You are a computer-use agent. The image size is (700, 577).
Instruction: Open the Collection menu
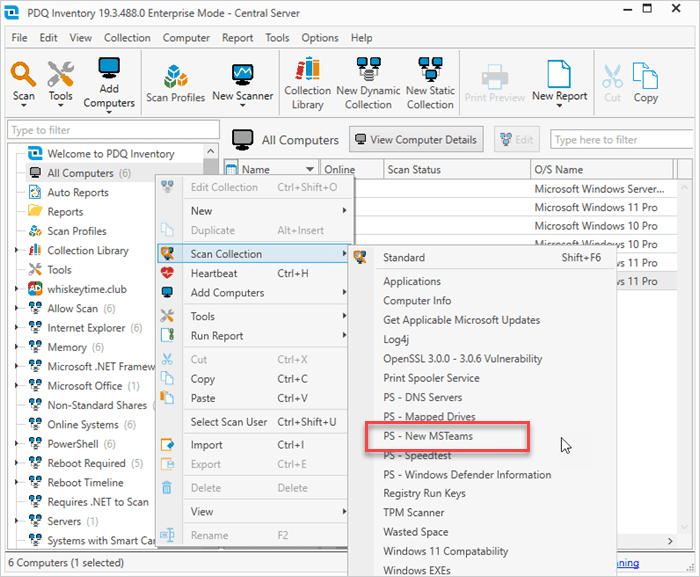(127, 38)
